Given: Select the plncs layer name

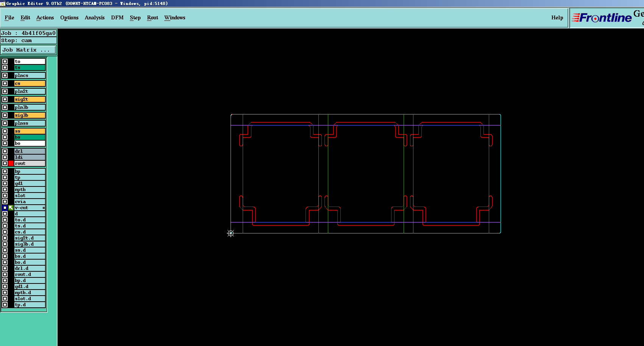Looking at the screenshot, I should coord(30,75).
